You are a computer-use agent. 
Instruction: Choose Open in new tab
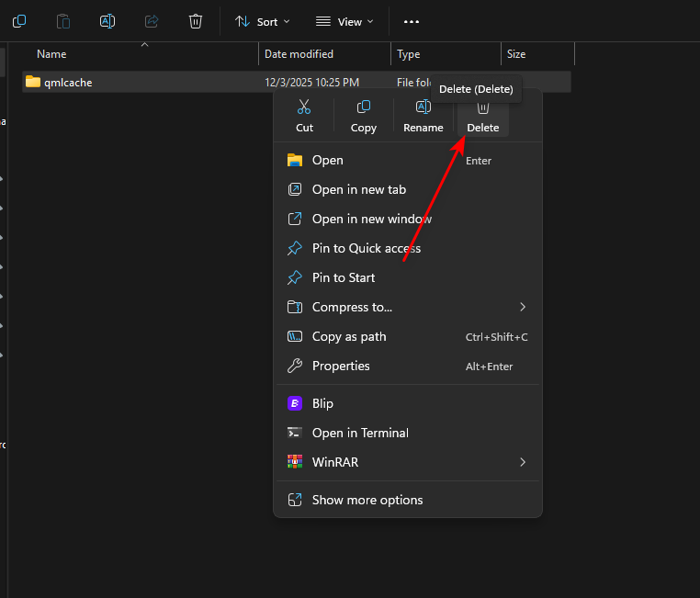tap(358, 189)
